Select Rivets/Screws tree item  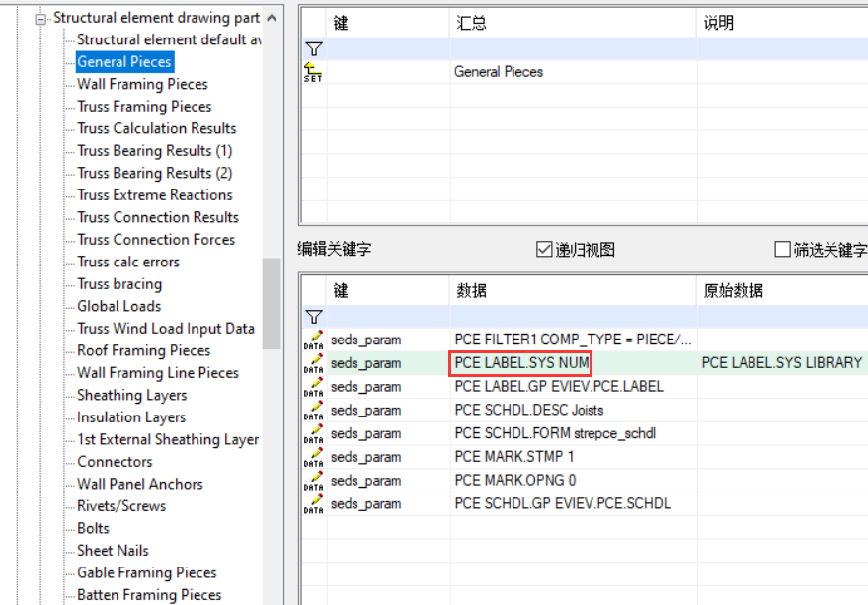121,506
